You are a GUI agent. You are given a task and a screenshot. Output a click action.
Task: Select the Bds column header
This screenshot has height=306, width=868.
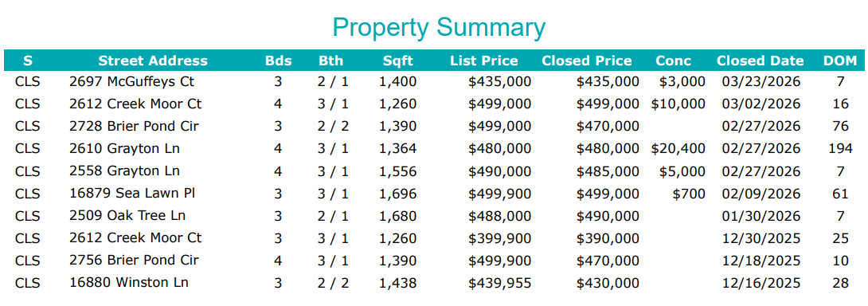278,61
